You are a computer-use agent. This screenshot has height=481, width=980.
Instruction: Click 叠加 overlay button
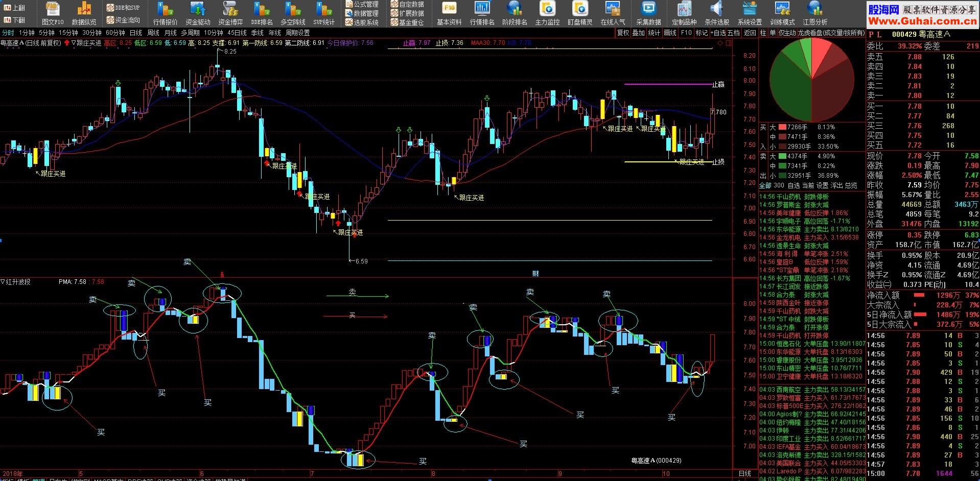639,33
